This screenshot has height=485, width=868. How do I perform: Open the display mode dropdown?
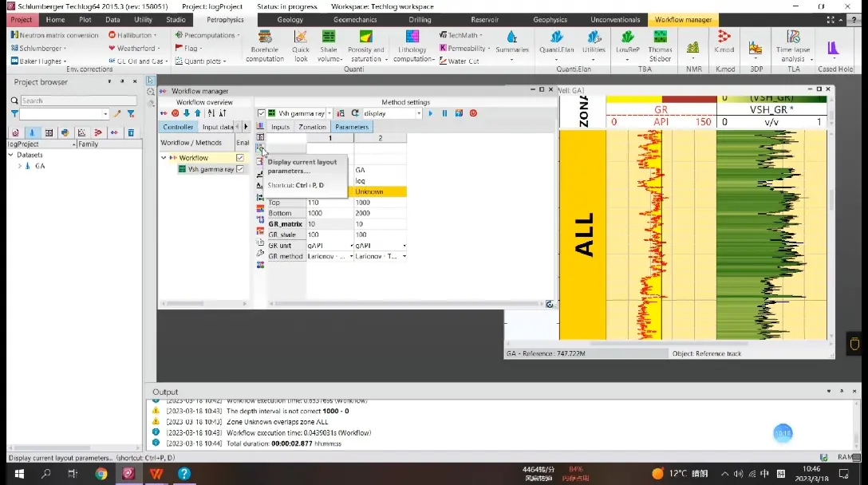[x=419, y=113]
